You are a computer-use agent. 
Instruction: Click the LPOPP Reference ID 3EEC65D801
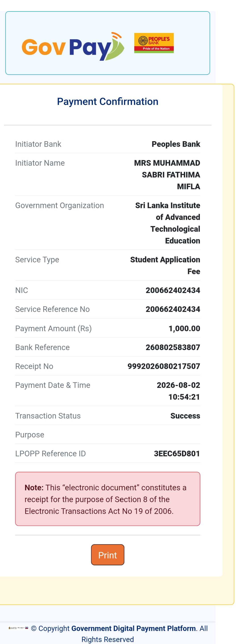pyautogui.click(x=177, y=453)
